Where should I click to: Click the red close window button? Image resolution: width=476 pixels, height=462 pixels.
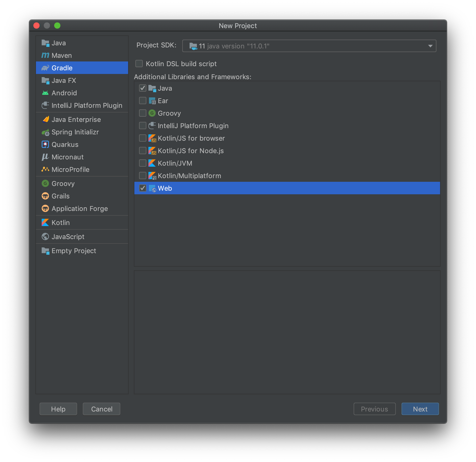tap(36, 26)
